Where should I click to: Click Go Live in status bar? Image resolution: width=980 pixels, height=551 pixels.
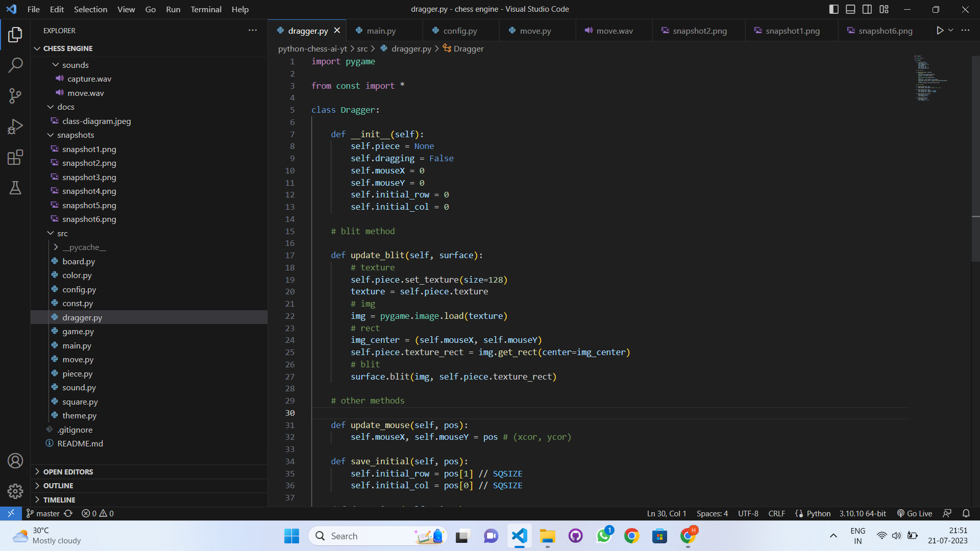(915, 513)
